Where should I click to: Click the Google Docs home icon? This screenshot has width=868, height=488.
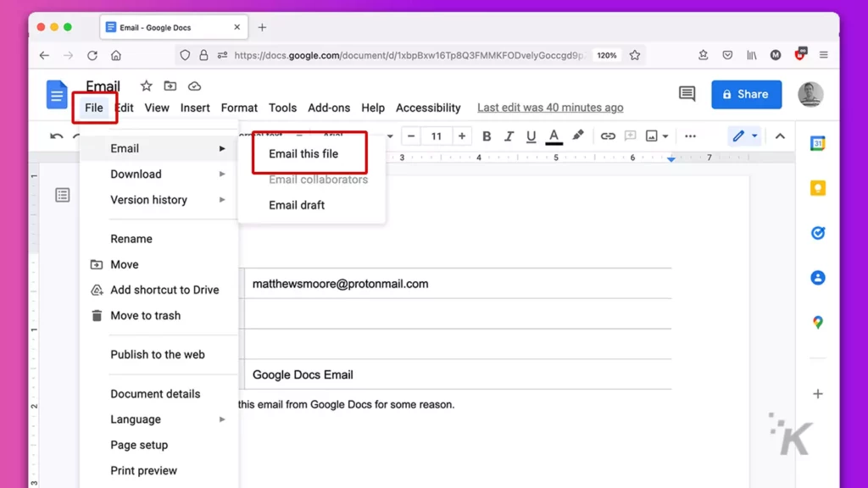click(x=57, y=95)
